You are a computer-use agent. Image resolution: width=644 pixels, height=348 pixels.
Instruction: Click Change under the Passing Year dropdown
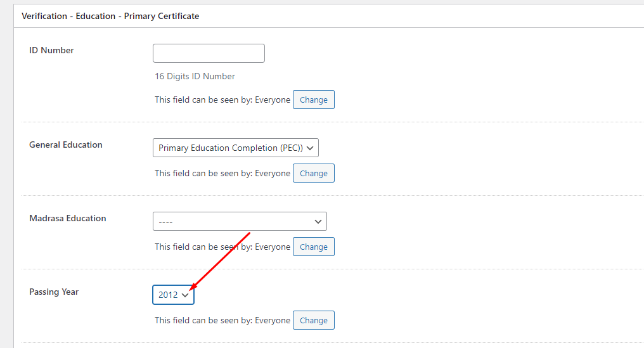click(x=313, y=320)
